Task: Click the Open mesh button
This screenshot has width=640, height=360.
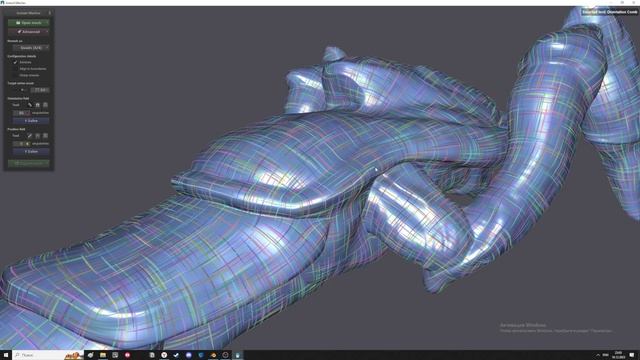Action: tap(29, 23)
